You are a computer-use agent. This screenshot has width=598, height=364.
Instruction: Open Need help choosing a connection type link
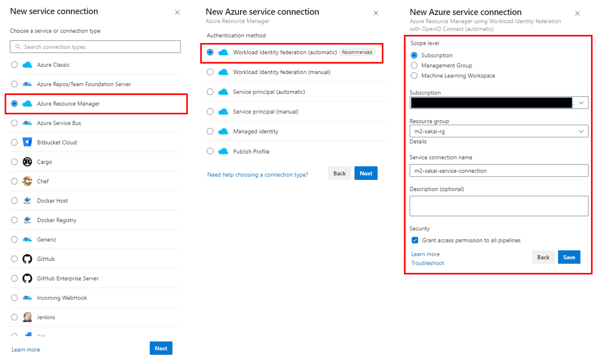[x=258, y=175]
